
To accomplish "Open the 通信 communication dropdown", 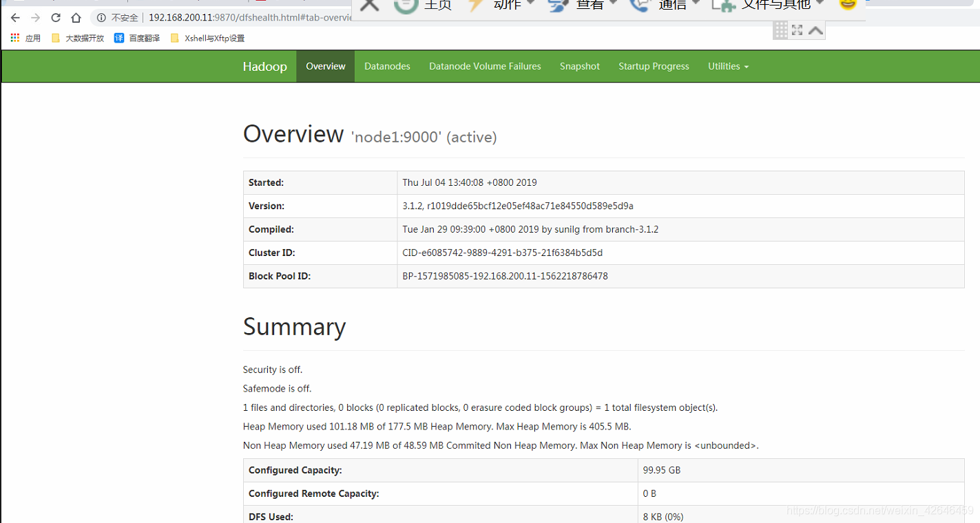I will pyautogui.click(x=666, y=5).
